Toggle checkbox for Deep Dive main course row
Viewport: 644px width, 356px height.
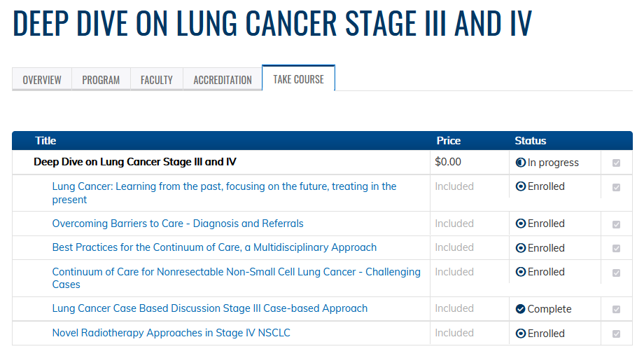pos(616,163)
